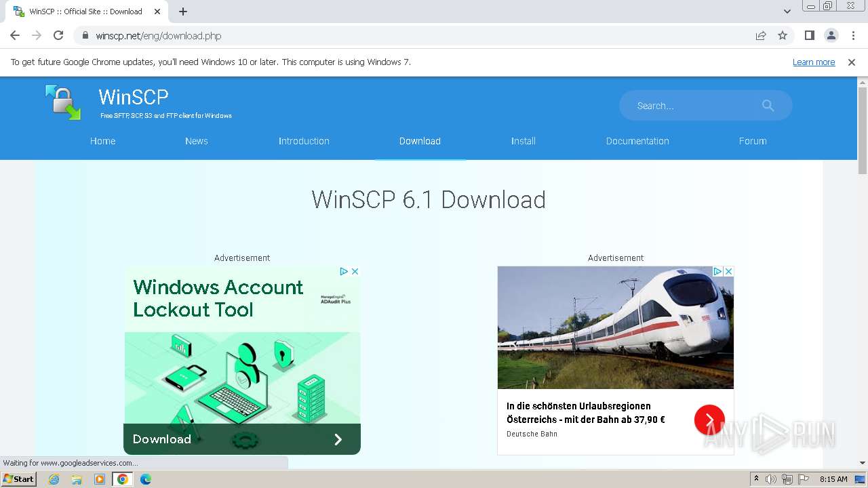
Task: Click the padlock site info icon
Action: coord(85,35)
